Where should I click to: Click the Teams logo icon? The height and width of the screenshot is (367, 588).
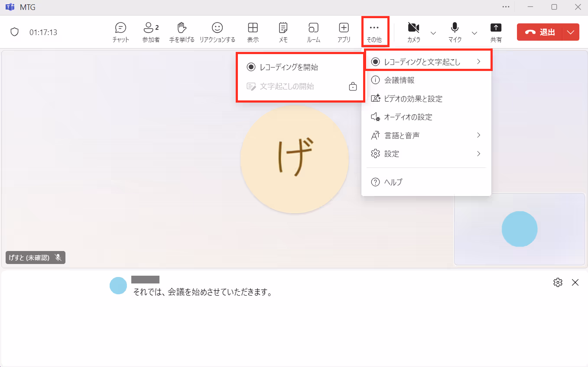10,7
